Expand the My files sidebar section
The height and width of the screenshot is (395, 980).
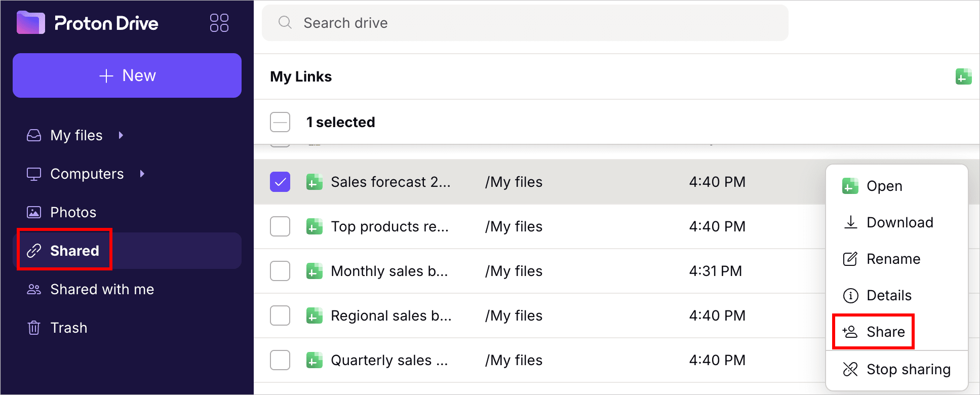click(x=121, y=135)
